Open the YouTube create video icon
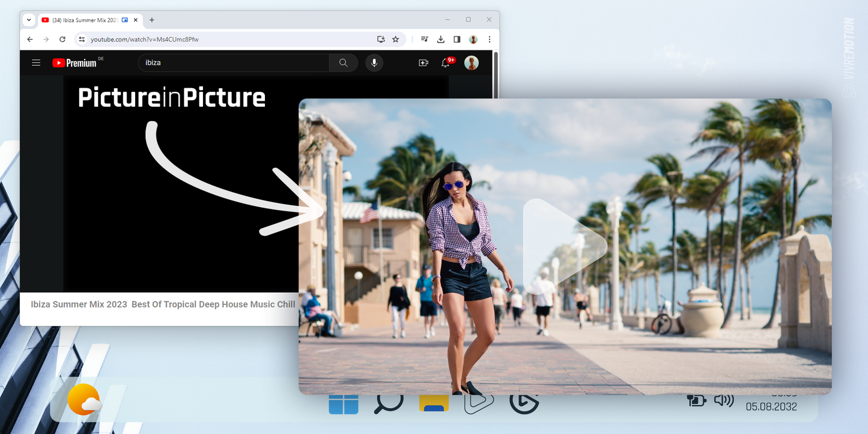Screen dimensions: 868x434 423,62
